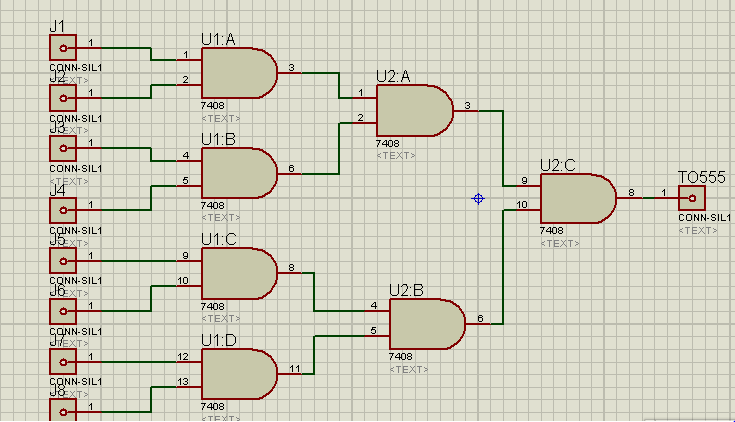Screen dimensions: 735x422
Task: Click the 7408 value under U2:B
Action: point(400,356)
